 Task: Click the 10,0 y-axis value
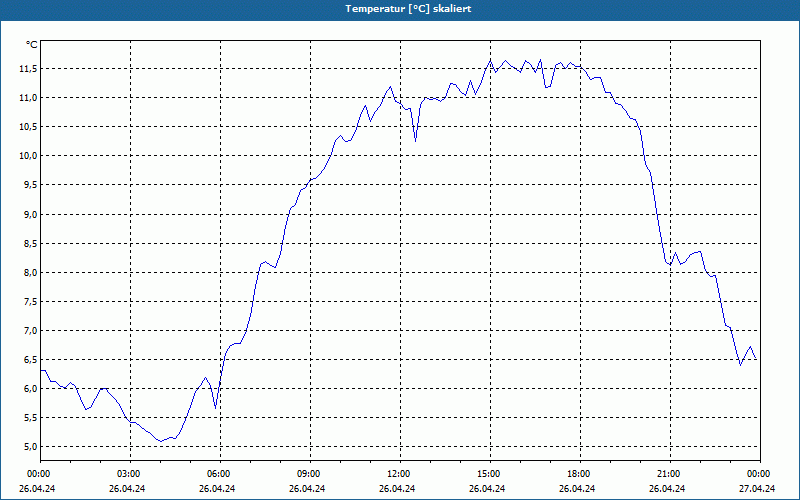pyautogui.click(x=28, y=156)
